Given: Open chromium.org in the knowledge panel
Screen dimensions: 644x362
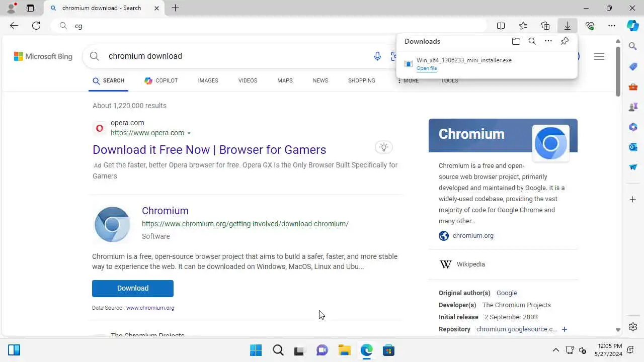Looking at the screenshot, I should 473,235.
